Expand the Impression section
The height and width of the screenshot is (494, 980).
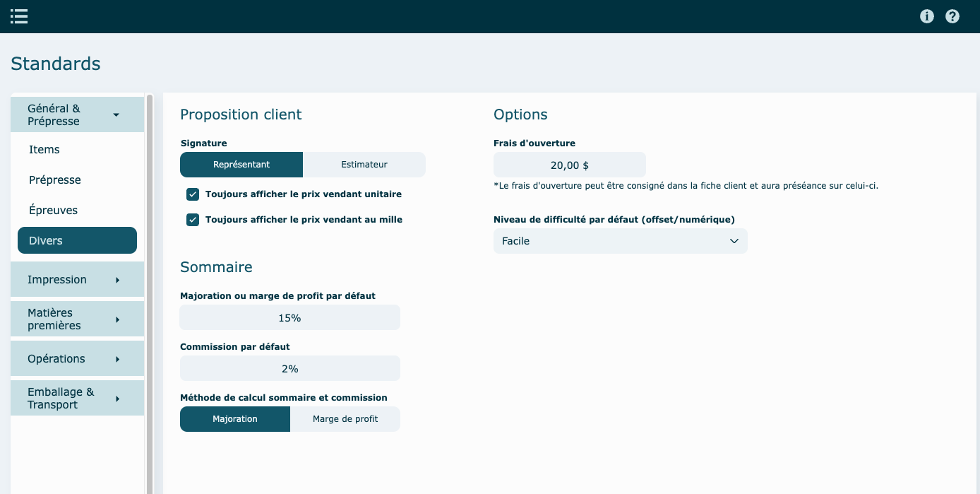(x=77, y=280)
